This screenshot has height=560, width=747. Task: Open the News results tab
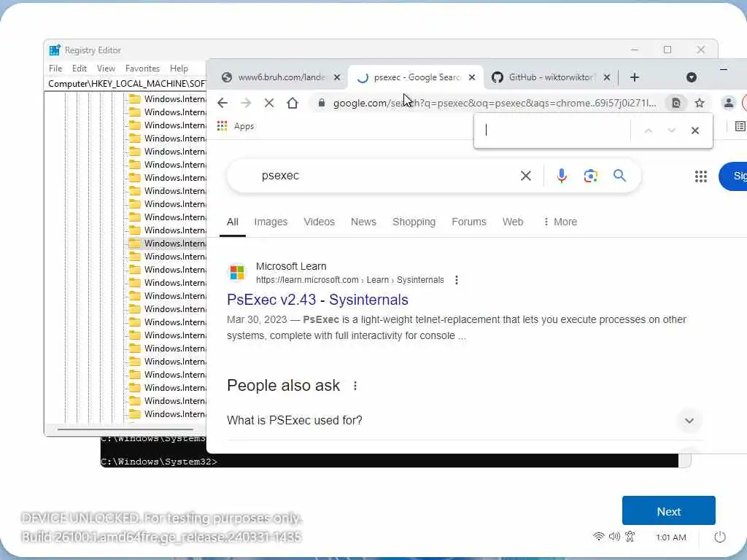363,222
